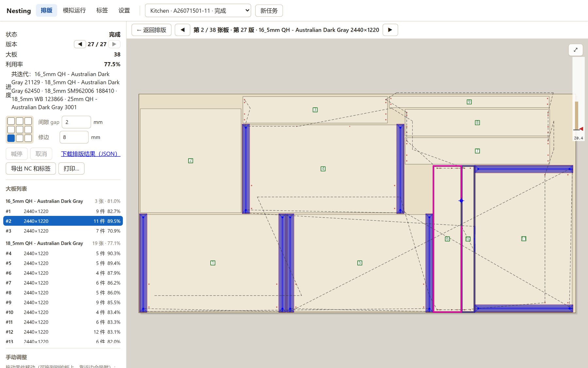Image resolution: width=588 pixels, height=368 pixels.
Task: Open the 标签 tab
Action: pos(102,10)
